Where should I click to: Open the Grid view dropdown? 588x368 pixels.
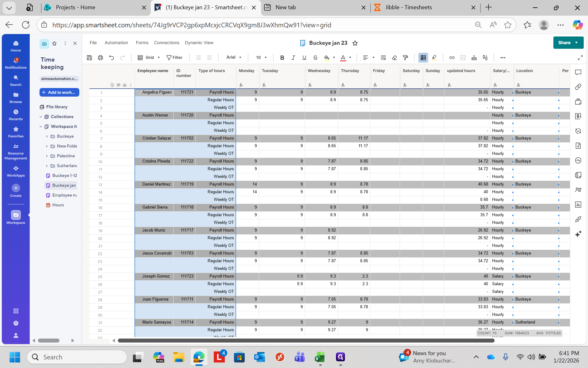149,57
